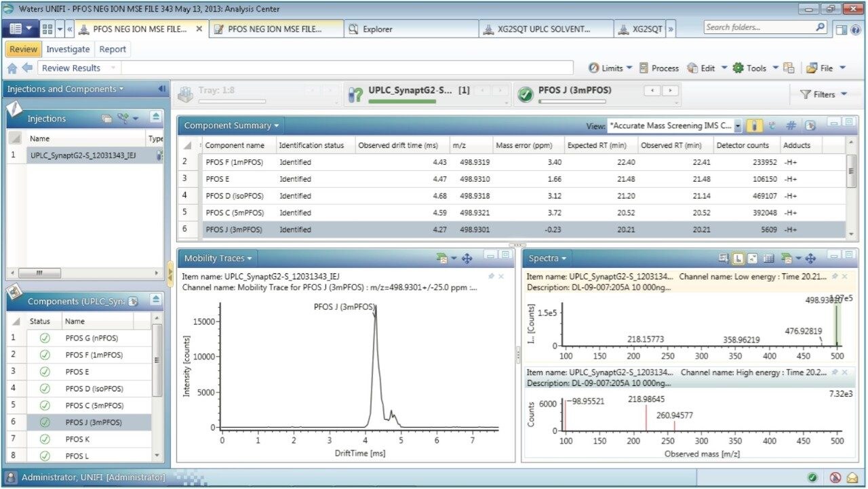Collapse the Injections and Components pane arrow

162,89
